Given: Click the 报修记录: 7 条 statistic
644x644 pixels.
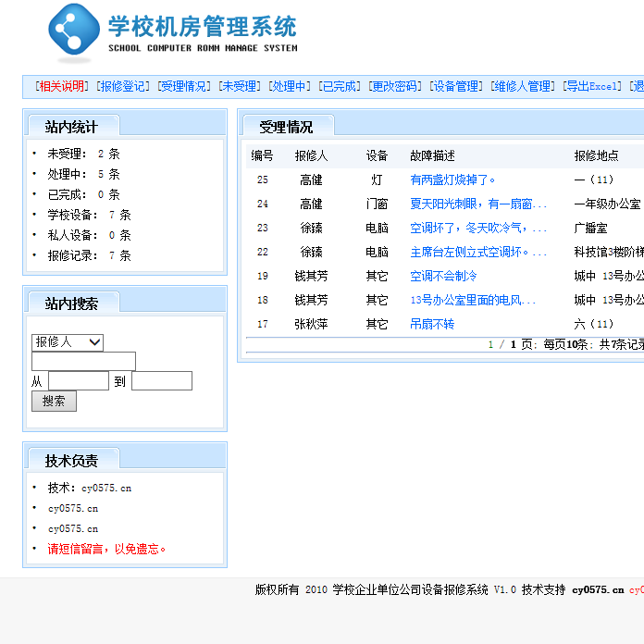Looking at the screenshot, I should click(89, 256).
